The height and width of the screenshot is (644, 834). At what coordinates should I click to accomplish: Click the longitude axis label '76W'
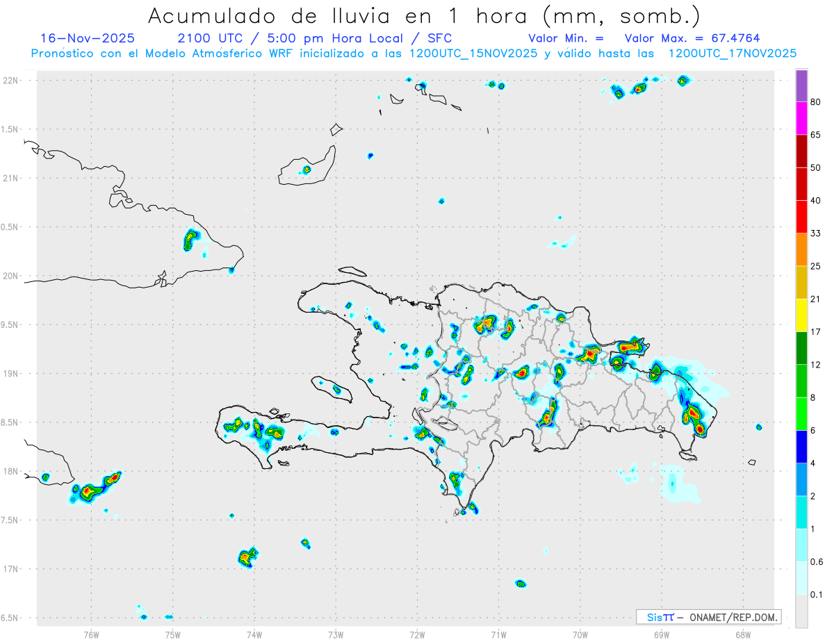pos(91,634)
